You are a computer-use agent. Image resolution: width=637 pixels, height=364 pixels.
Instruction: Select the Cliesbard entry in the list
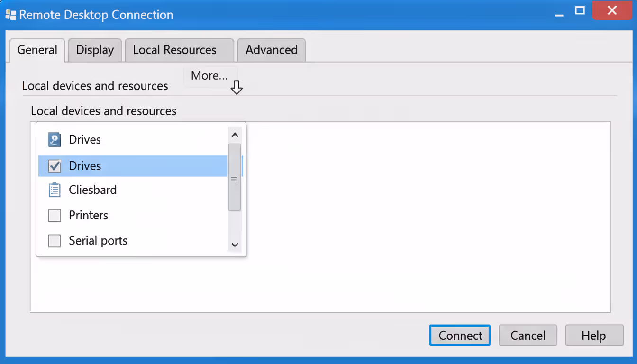93,190
